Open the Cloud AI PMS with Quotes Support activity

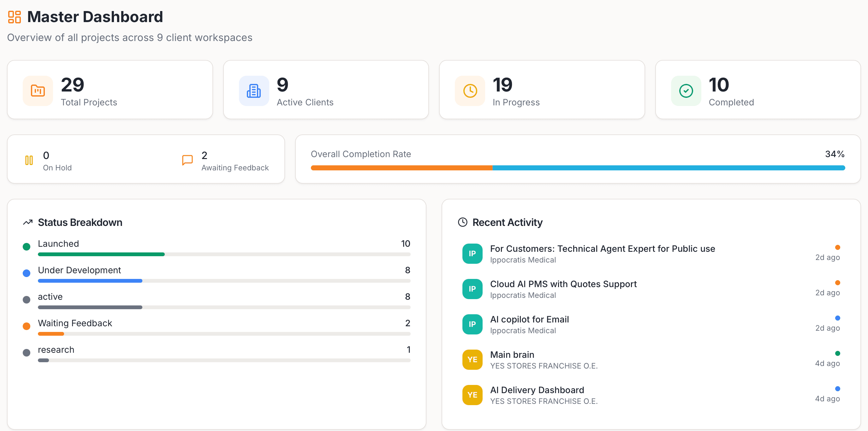pyautogui.click(x=563, y=284)
